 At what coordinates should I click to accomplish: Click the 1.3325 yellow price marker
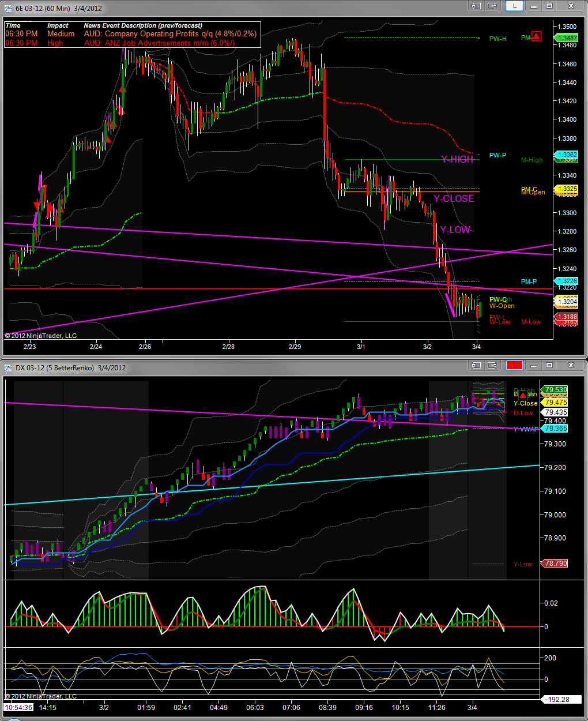[567, 189]
